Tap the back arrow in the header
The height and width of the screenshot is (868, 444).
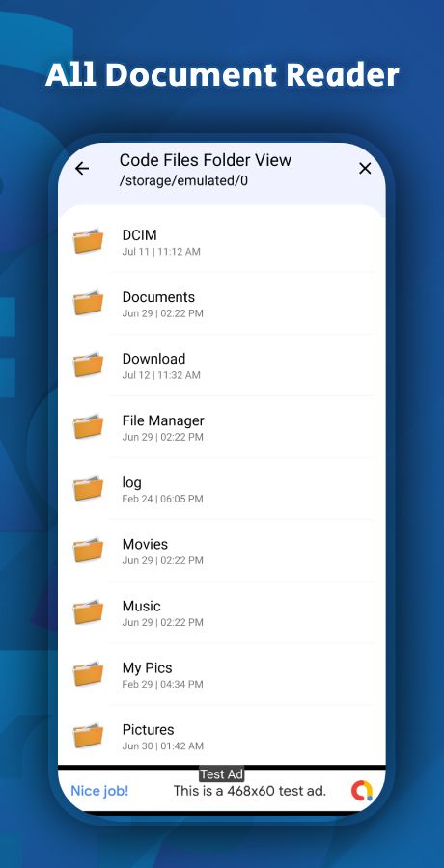click(x=82, y=168)
